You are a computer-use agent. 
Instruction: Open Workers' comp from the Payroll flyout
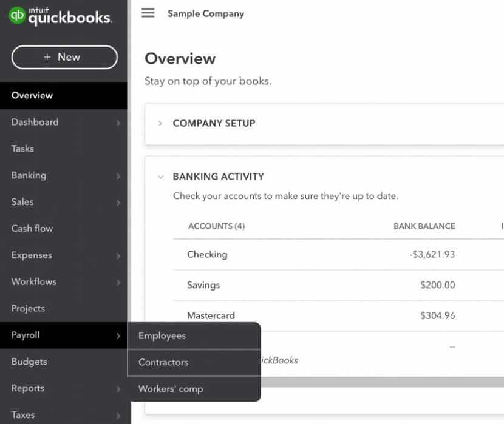pos(169,389)
